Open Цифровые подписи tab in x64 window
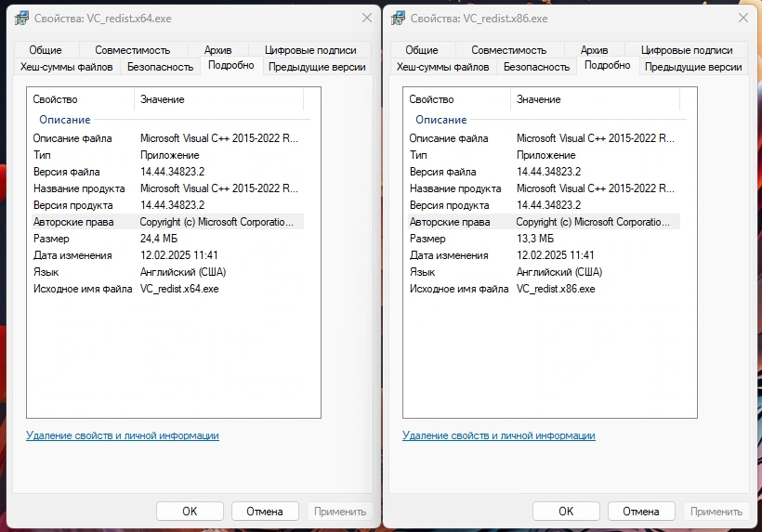This screenshot has width=762, height=532. point(310,50)
